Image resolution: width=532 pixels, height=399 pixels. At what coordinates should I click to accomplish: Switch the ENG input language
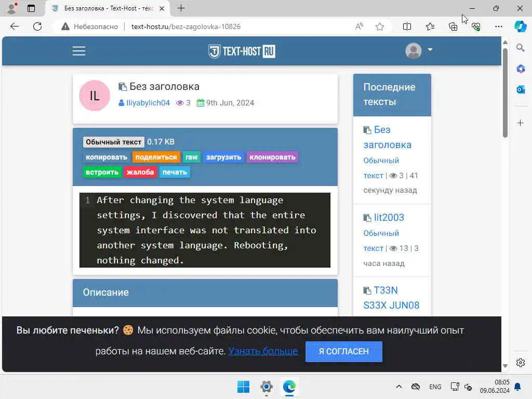(x=435, y=387)
